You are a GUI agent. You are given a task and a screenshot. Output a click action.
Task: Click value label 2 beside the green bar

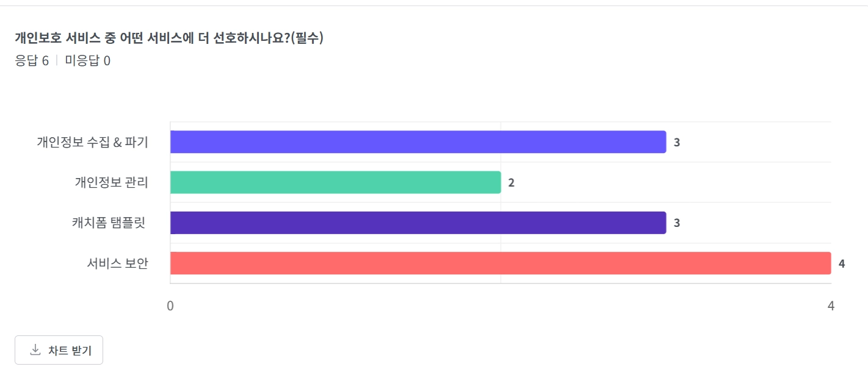[512, 183]
